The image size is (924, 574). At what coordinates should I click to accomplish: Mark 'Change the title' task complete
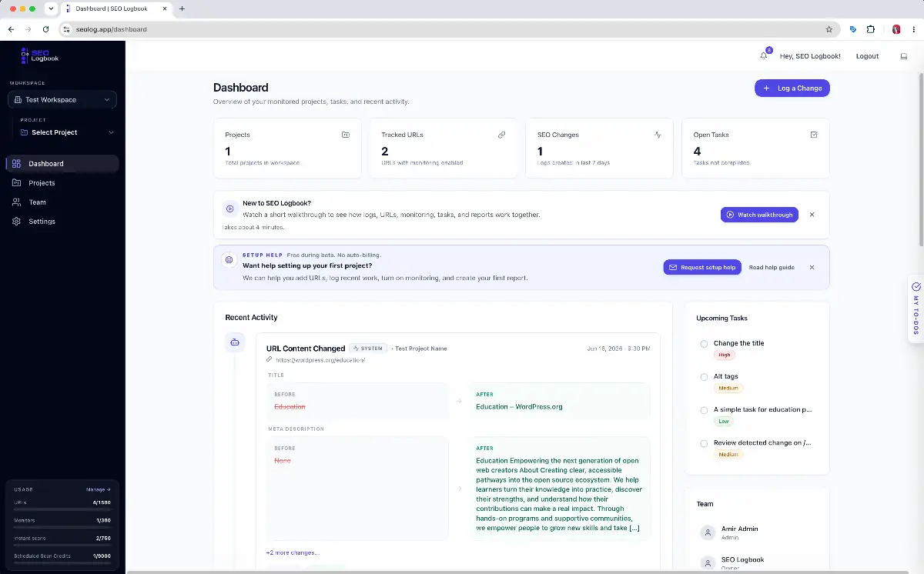click(704, 344)
